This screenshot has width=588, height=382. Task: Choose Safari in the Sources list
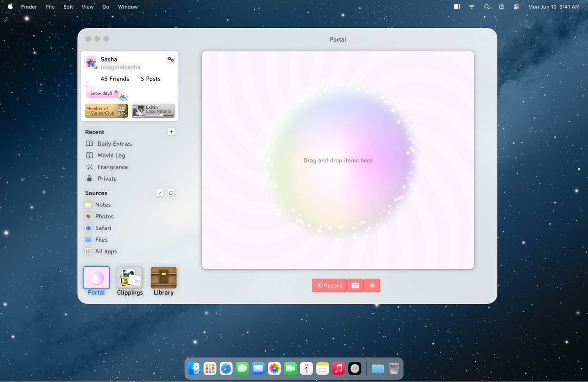tap(98, 228)
